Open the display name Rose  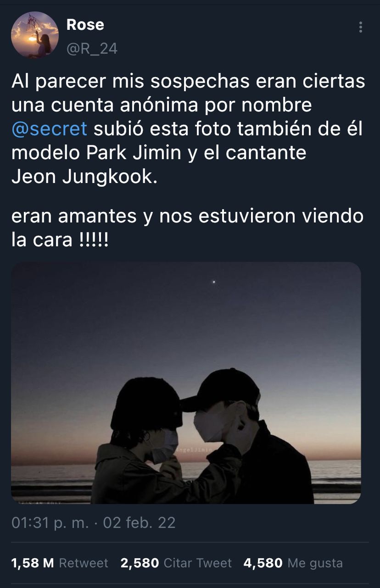pos(85,25)
